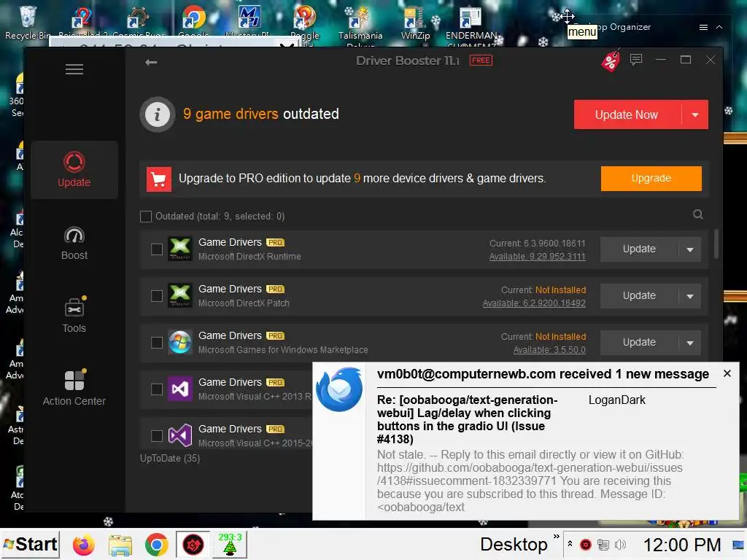Screen dimensions: 747x560
Task: Dismiss the Thunderbird new message notification
Action: click(x=727, y=374)
